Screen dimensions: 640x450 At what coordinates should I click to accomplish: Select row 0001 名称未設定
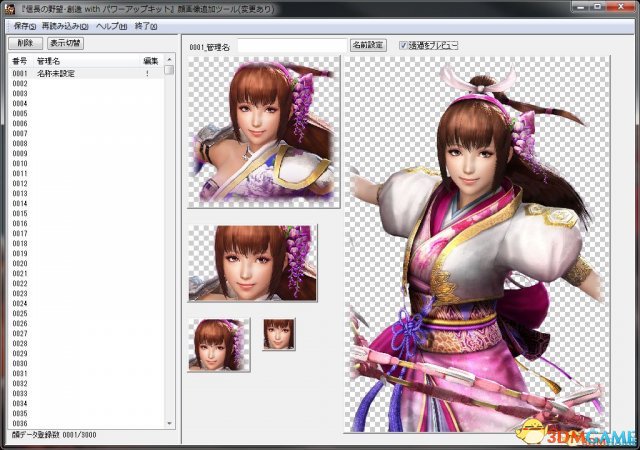[x=87, y=74]
